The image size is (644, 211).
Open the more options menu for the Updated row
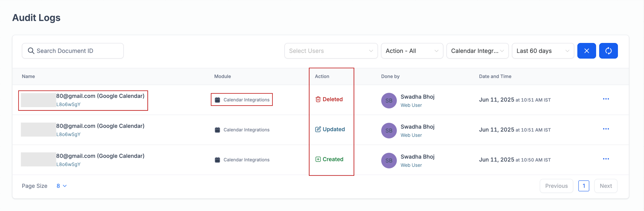pyautogui.click(x=606, y=129)
